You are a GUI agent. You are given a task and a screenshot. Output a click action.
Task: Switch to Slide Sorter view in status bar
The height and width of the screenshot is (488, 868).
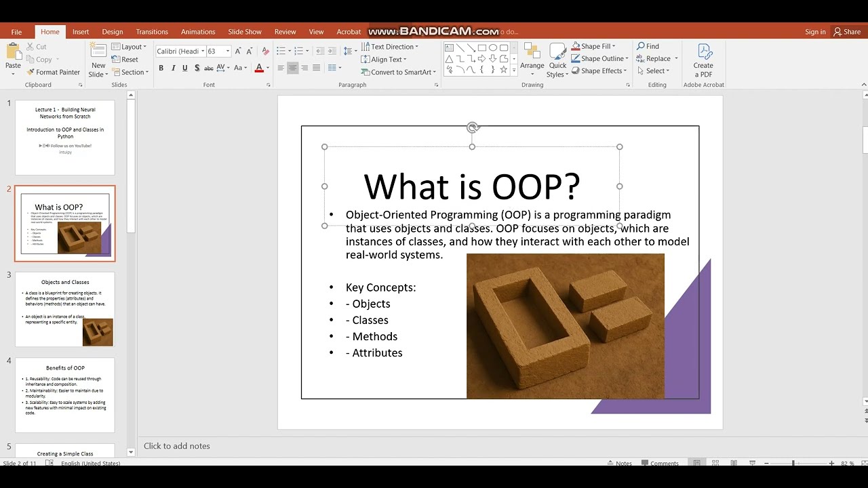pyautogui.click(x=715, y=463)
